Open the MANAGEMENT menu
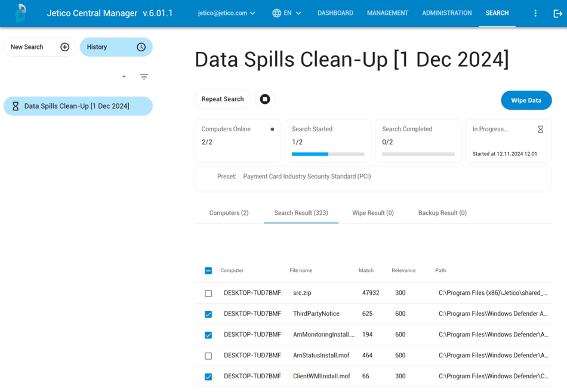 click(387, 13)
